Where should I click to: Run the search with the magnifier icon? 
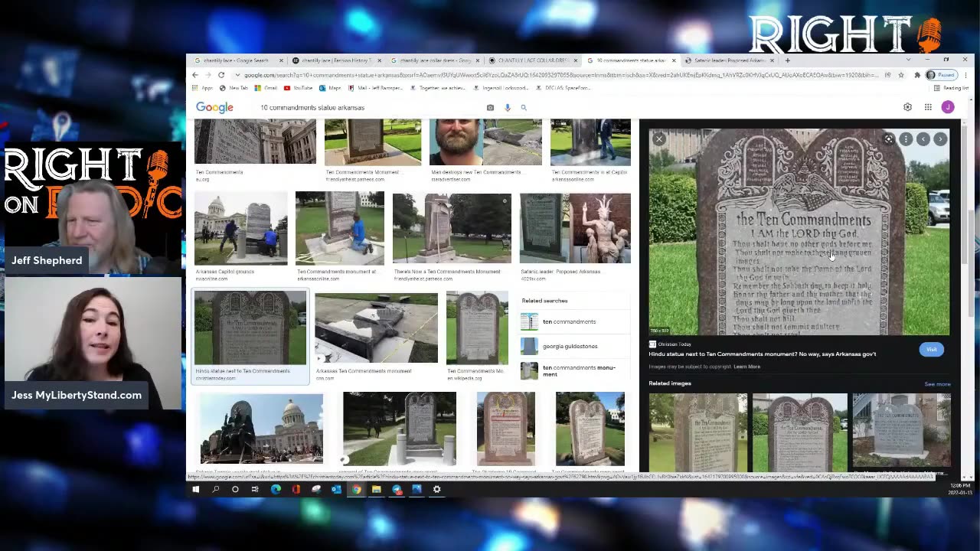click(524, 108)
